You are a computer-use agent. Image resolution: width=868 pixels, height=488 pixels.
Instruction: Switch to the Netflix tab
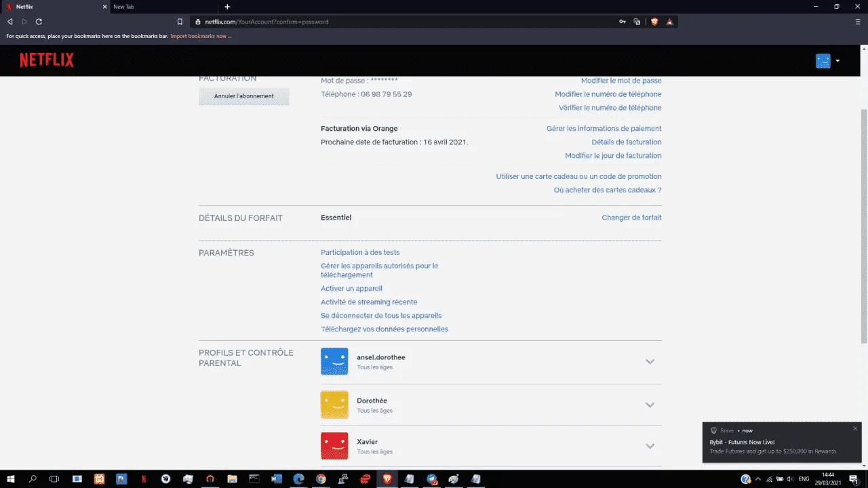tap(54, 7)
